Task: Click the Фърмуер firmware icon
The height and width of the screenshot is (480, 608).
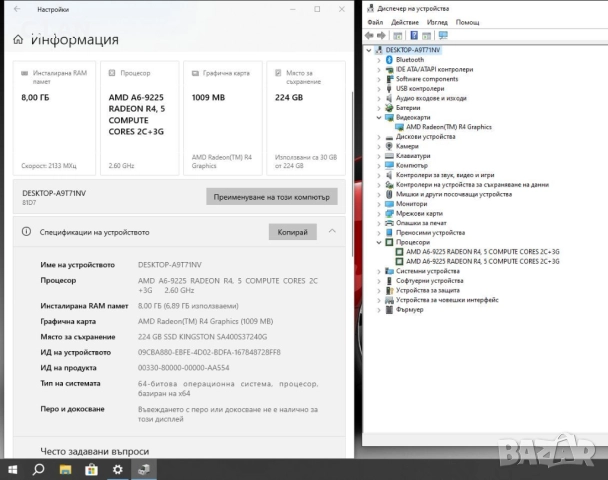Action: (389, 309)
